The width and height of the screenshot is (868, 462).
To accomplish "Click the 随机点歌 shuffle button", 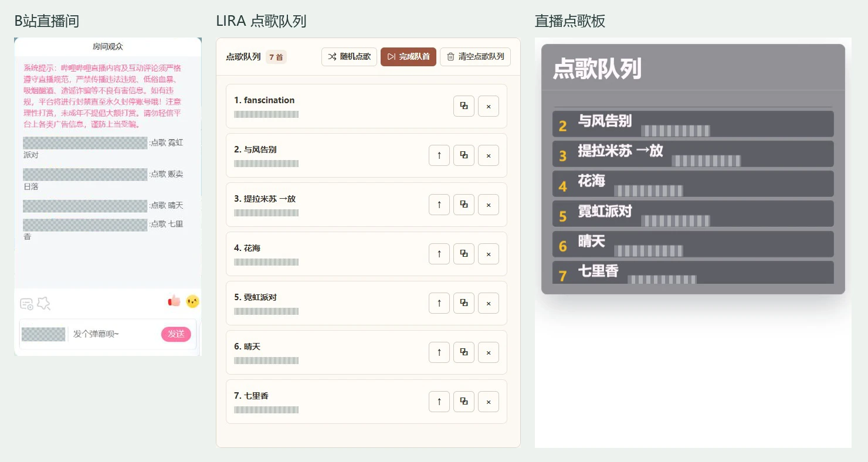I will (x=349, y=57).
